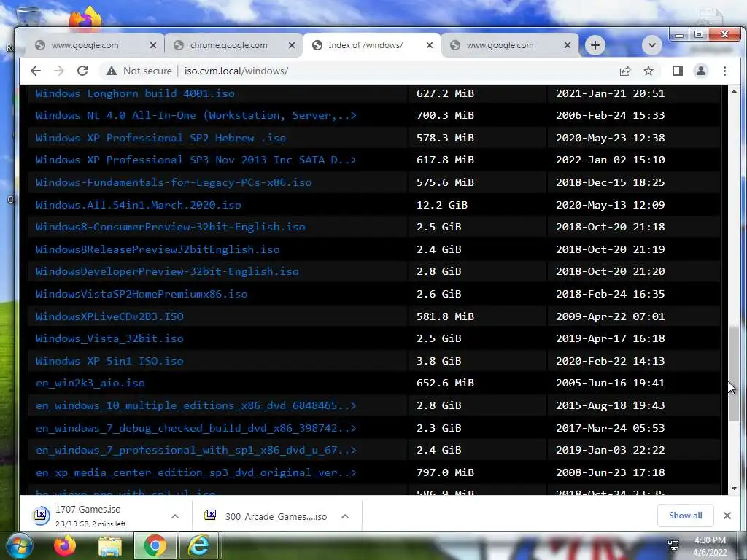Screen dimensions: 747x560
Task: Open en_windows_7_professional_with_sp1 link
Action: (x=196, y=450)
